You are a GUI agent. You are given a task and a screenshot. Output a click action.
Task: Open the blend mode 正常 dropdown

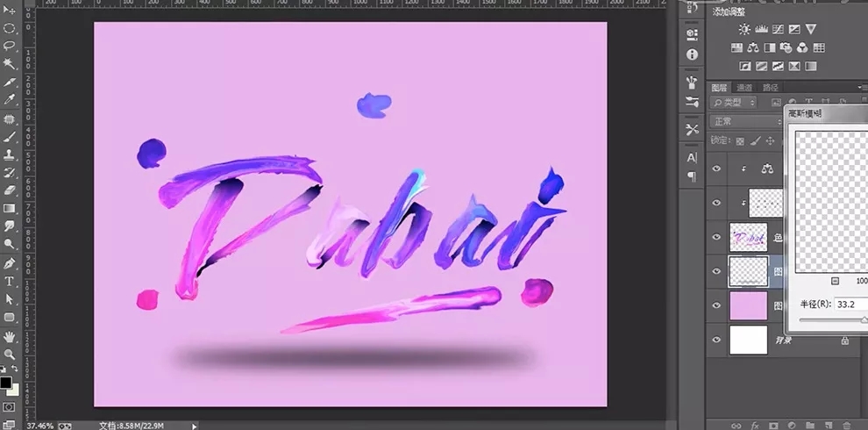(x=745, y=121)
